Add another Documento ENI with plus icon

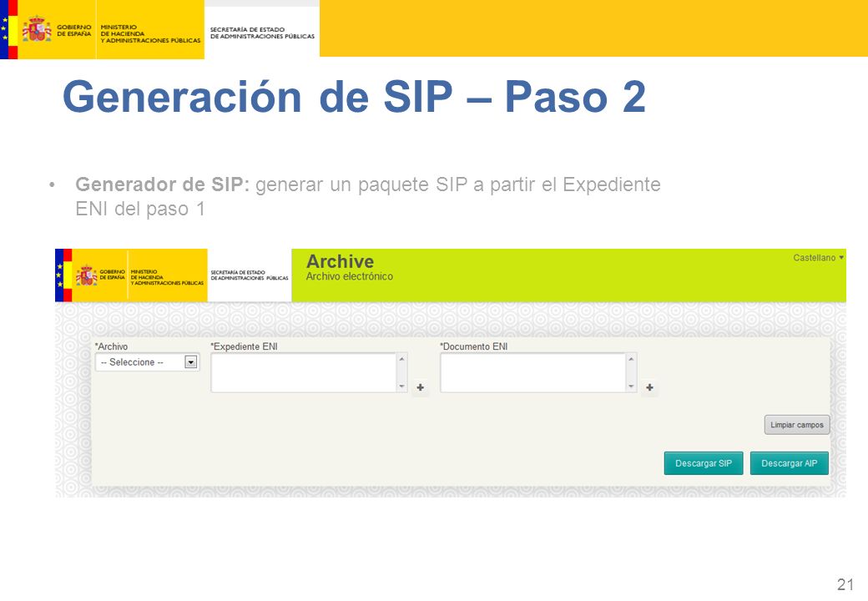tap(649, 387)
